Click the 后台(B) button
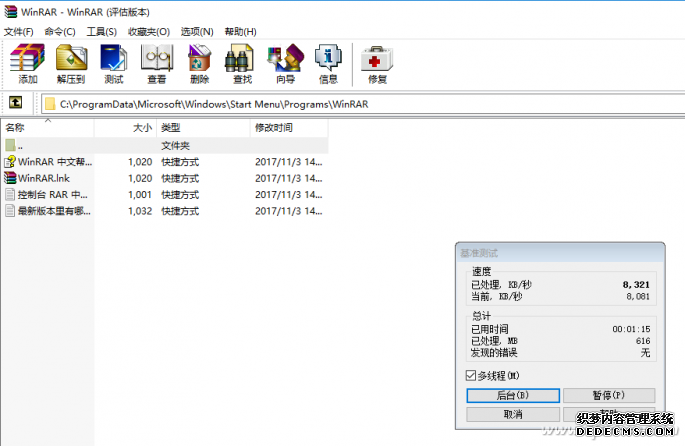 point(513,395)
